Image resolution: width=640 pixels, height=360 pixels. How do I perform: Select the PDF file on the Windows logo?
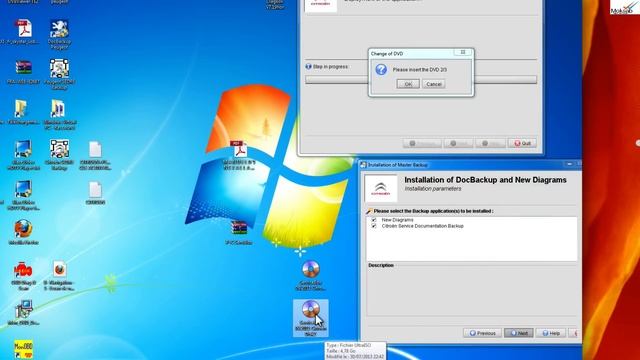[239, 155]
